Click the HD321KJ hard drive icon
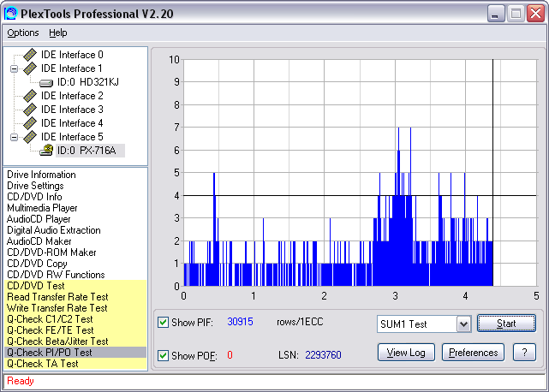 coord(46,83)
